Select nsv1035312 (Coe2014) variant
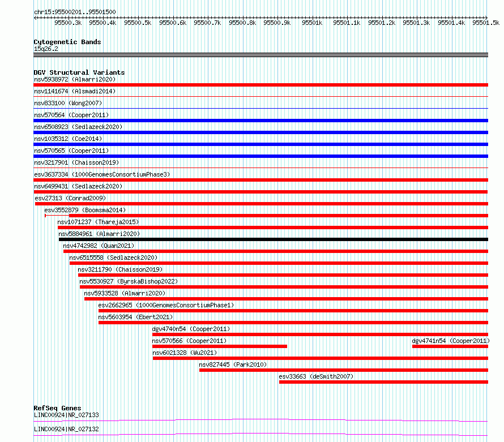 click(68, 139)
